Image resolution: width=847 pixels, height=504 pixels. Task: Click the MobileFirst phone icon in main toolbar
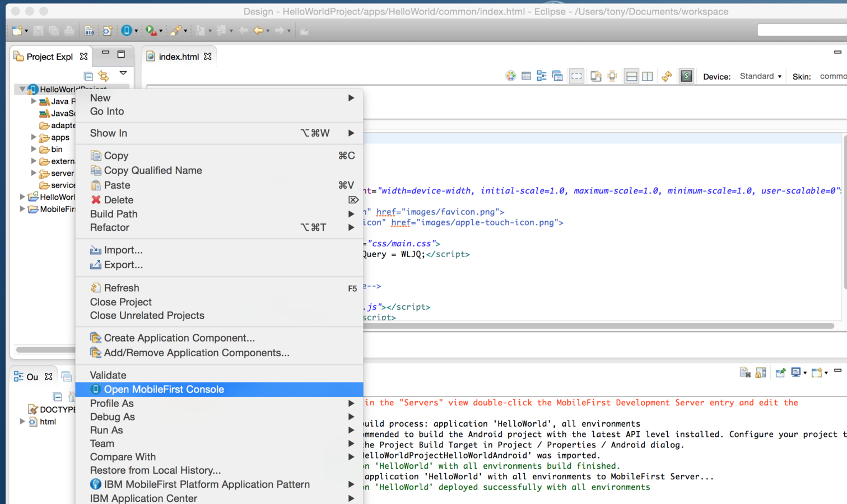pyautogui.click(x=127, y=30)
